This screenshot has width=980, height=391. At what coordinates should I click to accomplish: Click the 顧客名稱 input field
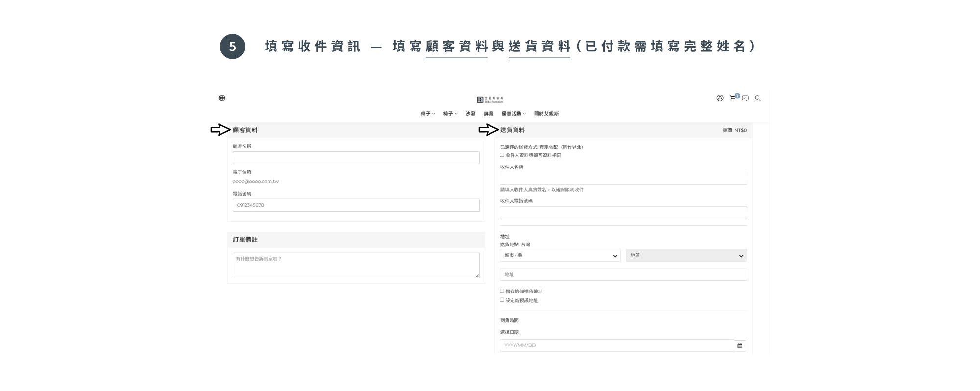coord(356,158)
